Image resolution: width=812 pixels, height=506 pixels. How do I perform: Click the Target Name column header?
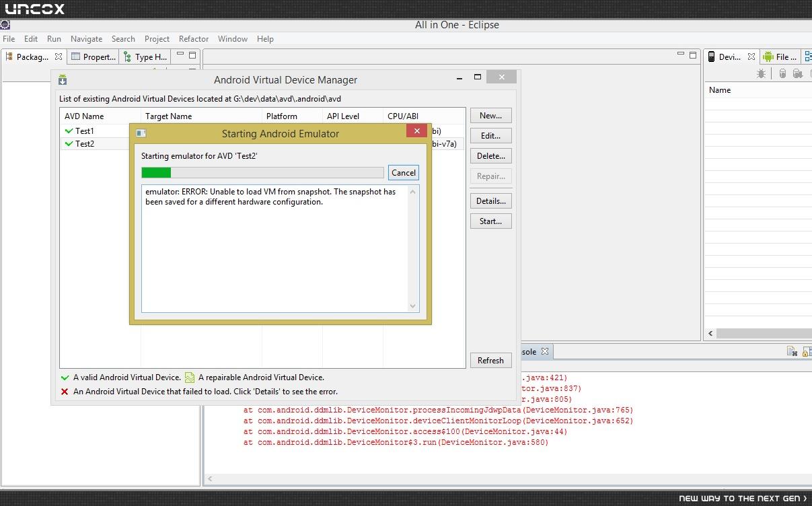pyautogui.click(x=201, y=116)
